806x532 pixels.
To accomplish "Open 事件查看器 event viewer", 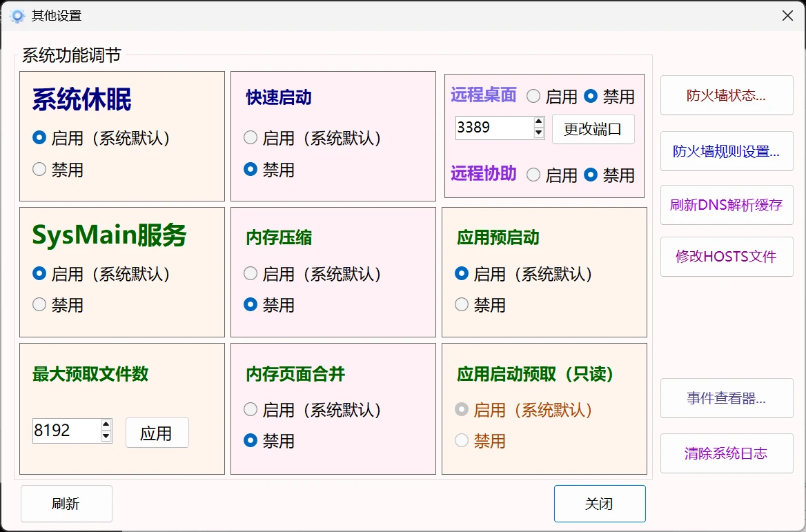I will click(726, 398).
